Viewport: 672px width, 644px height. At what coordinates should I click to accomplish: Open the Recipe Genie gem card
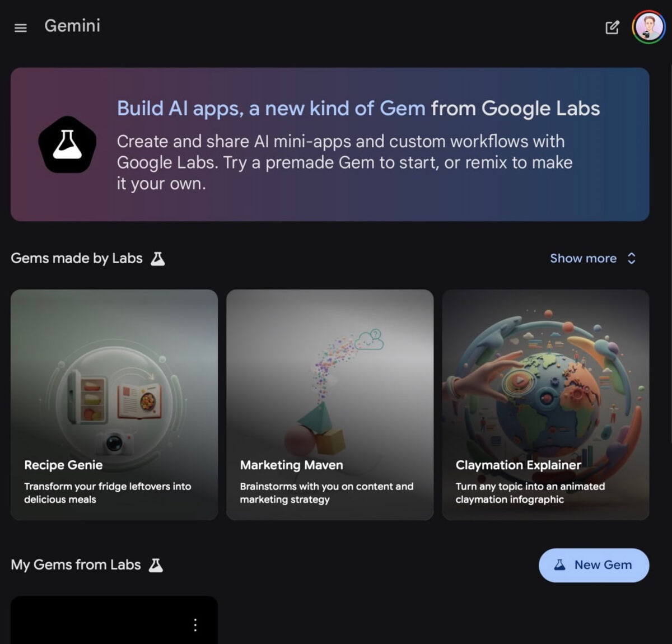(114, 404)
